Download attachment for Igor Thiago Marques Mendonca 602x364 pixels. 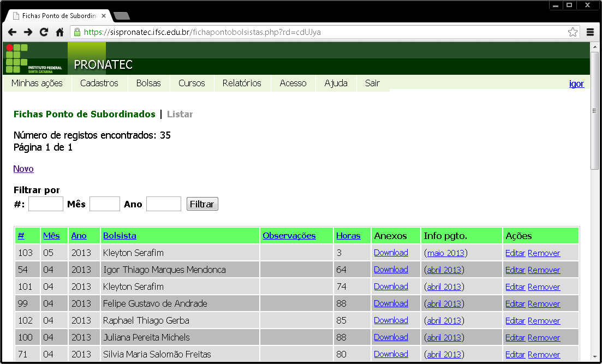391,270
